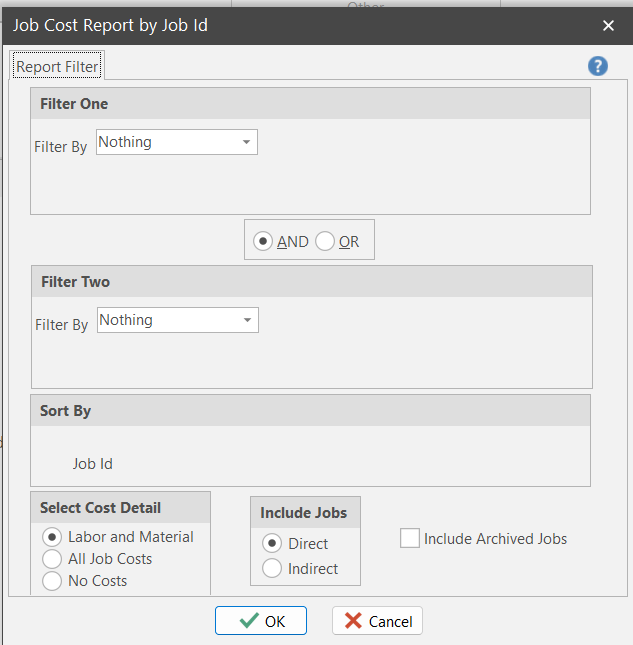Confirm the report with the OK button
The image size is (633, 645).
click(x=261, y=621)
